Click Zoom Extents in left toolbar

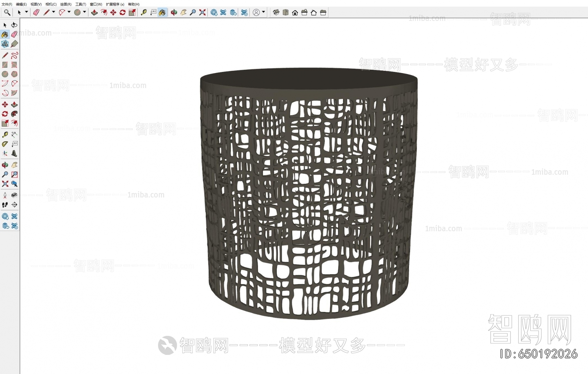[5, 184]
